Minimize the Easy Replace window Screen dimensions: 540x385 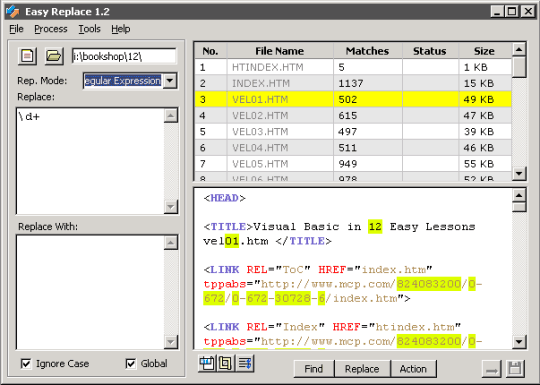point(497,12)
